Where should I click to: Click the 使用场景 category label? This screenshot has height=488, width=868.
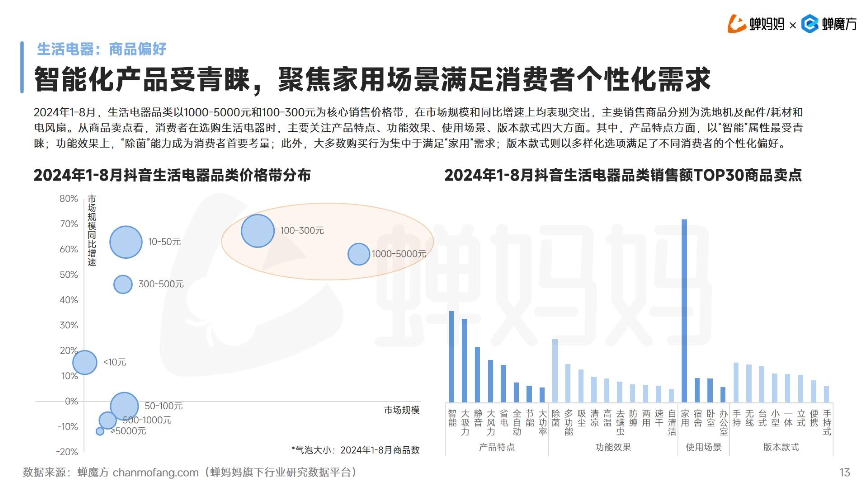704,447
